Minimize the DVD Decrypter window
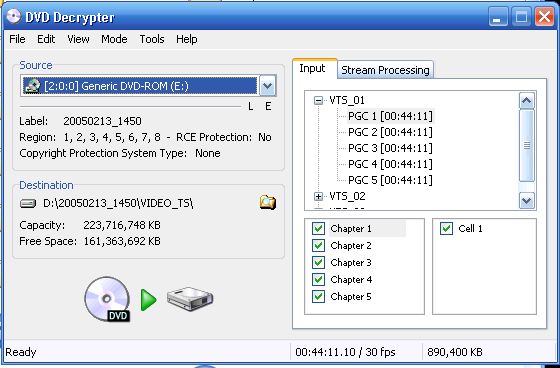Image resolution: width=560 pixels, height=368 pixels. pos(498,17)
